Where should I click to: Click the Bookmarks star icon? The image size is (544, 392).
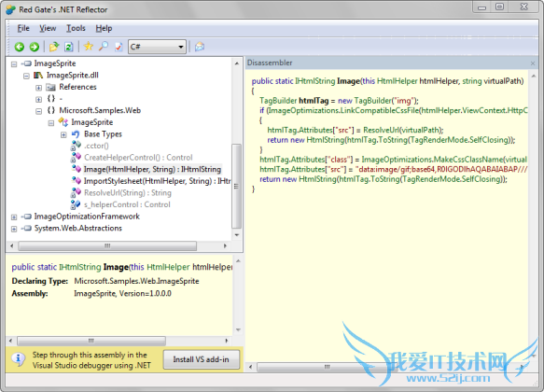pos(89,46)
